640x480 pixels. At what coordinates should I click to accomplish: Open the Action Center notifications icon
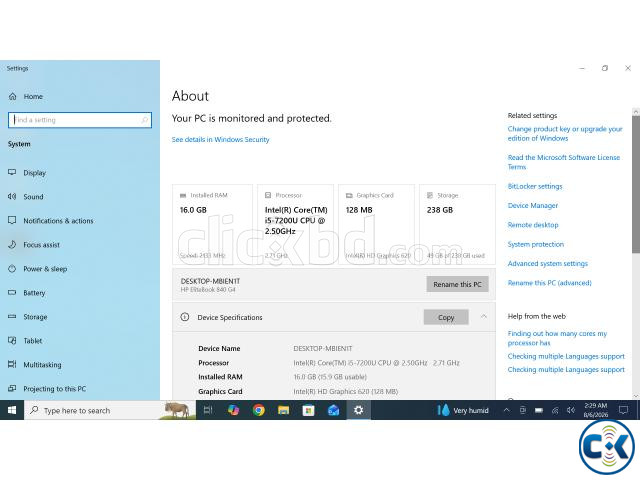pos(623,410)
